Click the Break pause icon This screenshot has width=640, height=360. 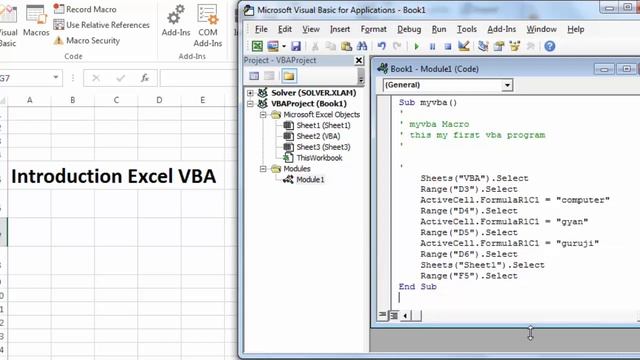(x=432, y=47)
